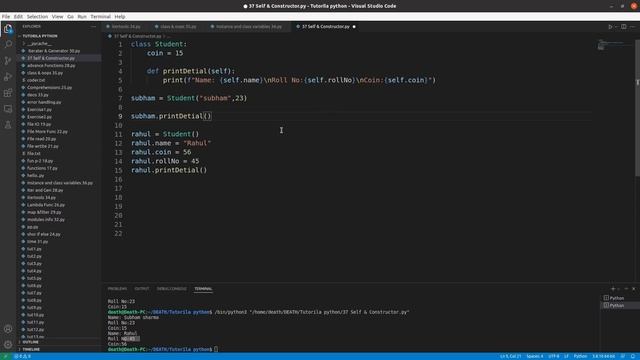Viewport: 640px width, 360px height.
Task: Open the View menu
Action: click(58, 17)
